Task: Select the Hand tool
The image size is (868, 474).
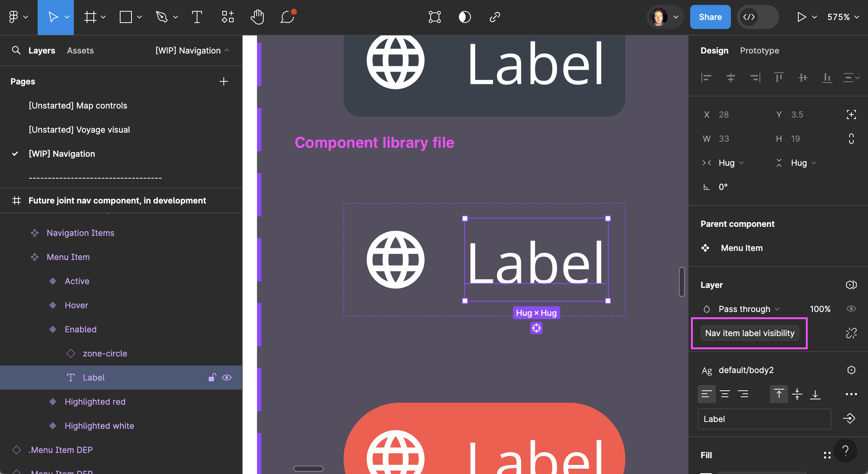Action: [x=257, y=17]
